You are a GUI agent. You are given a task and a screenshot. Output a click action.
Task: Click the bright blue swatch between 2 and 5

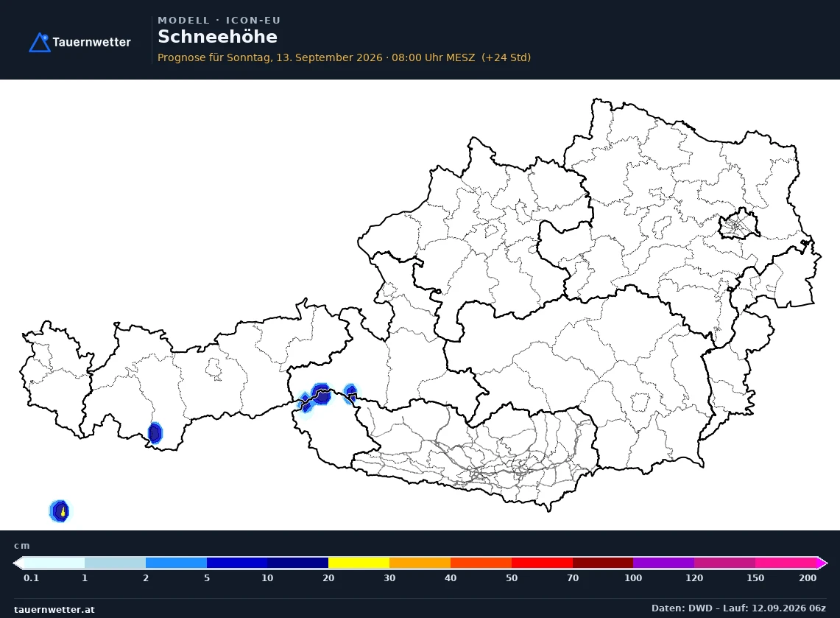click(x=176, y=563)
